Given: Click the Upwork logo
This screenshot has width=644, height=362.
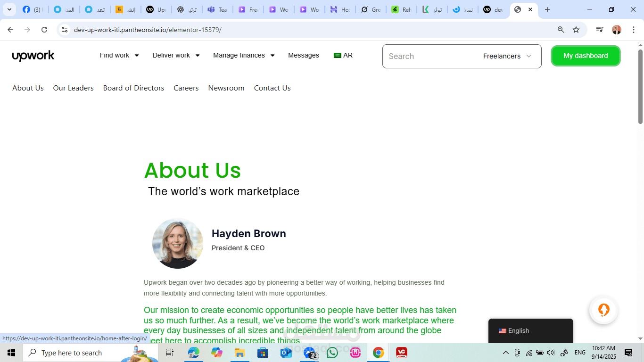Looking at the screenshot, I should click(33, 56).
